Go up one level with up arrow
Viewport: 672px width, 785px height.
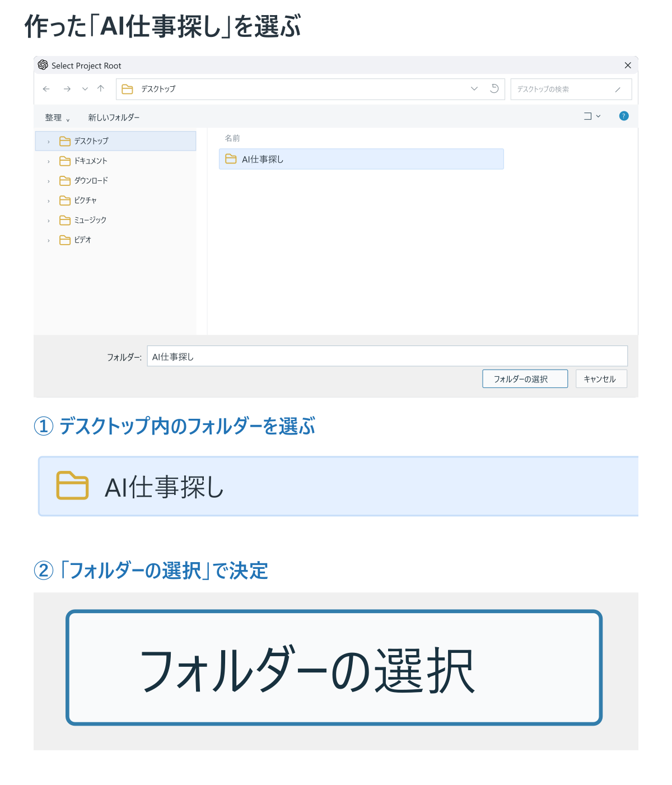tap(101, 88)
